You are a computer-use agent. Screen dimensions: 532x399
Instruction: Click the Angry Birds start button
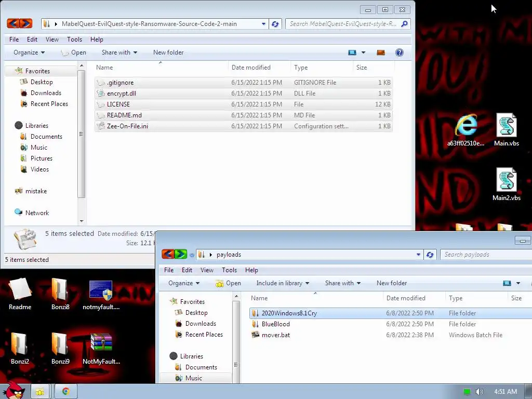click(14, 391)
